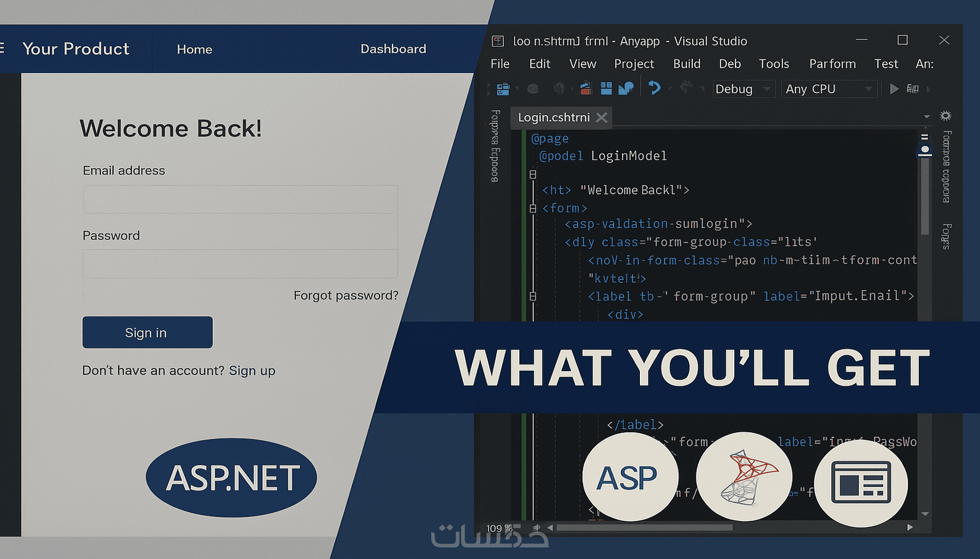Open the Tools menu
Image resolution: width=980 pixels, height=559 pixels.
[774, 64]
